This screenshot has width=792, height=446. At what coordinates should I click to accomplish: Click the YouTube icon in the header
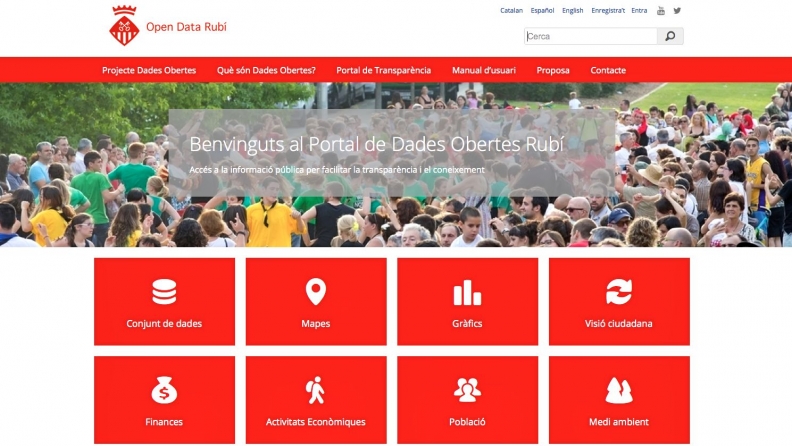tap(661, 11)
